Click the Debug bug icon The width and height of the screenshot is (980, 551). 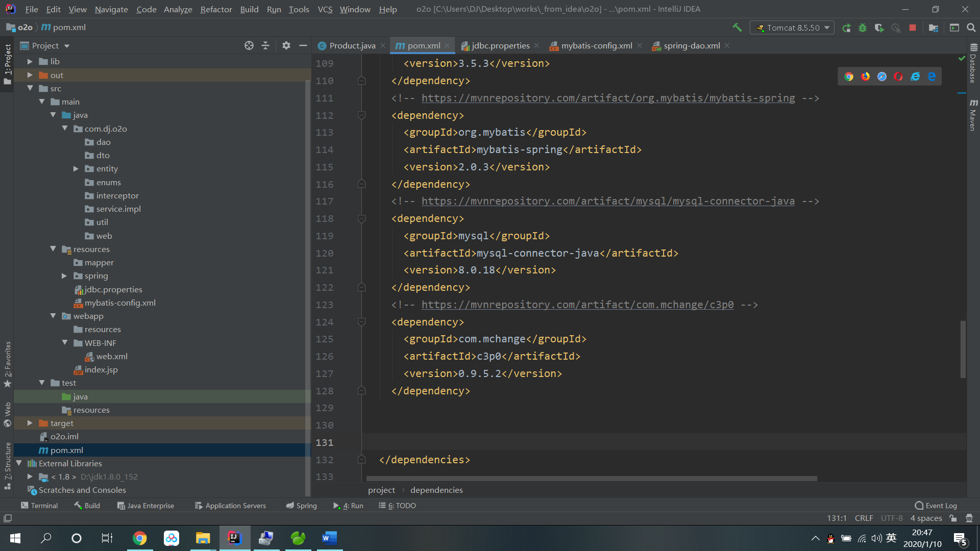click(863, 28)
